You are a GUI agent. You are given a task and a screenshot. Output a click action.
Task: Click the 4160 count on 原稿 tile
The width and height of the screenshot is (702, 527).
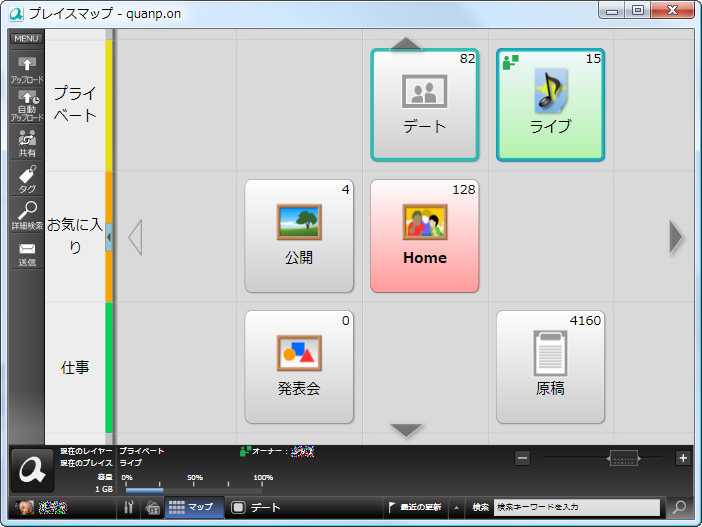(585, 321)
